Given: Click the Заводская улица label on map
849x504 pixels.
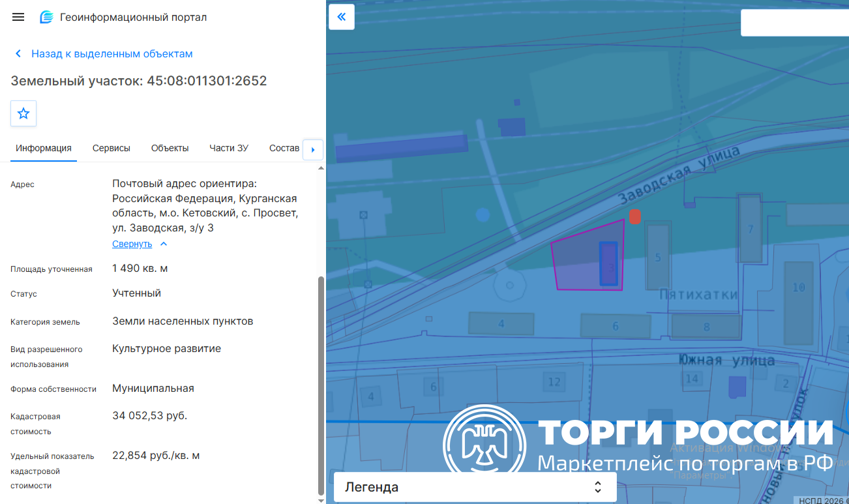Looking at the screenshot, I should click(679, 174).
